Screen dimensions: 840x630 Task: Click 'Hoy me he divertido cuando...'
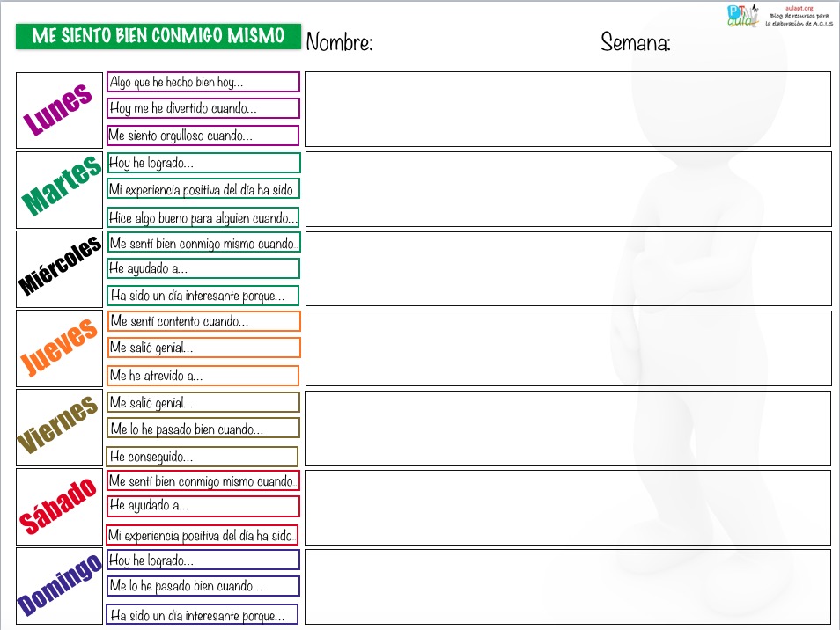click(x=203, y=108)
